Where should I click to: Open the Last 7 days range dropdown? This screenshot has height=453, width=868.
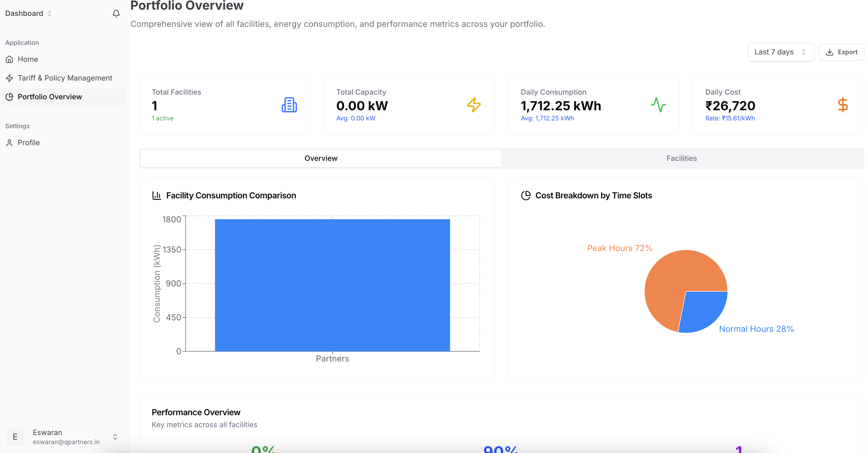pos(780,52)
